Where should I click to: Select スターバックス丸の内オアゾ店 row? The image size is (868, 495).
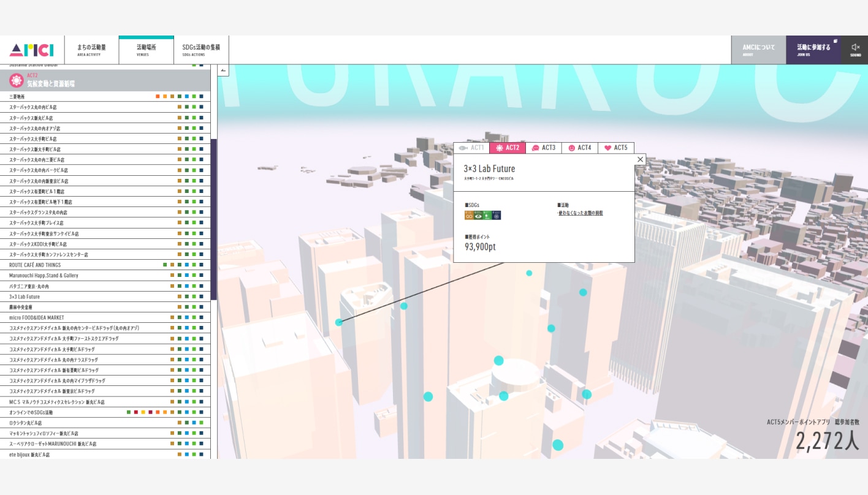pyautogui.click(x=105, y=128)
